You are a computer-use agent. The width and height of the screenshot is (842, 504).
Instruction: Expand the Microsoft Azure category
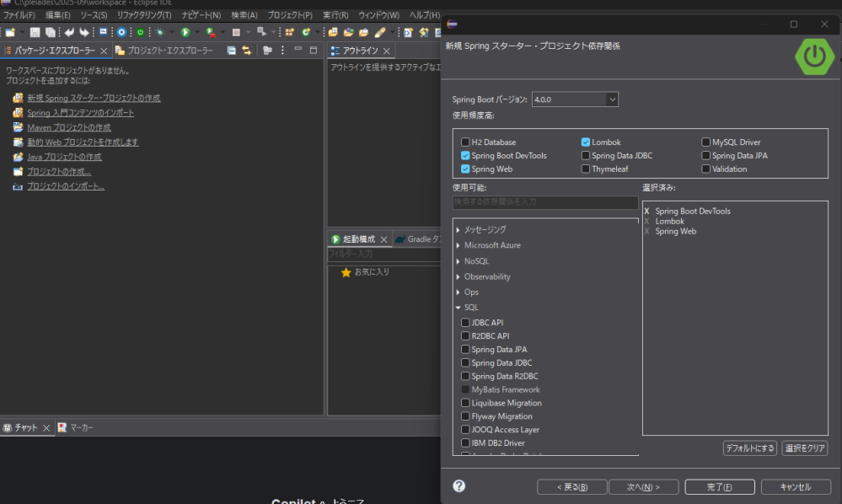pos(458,245)
